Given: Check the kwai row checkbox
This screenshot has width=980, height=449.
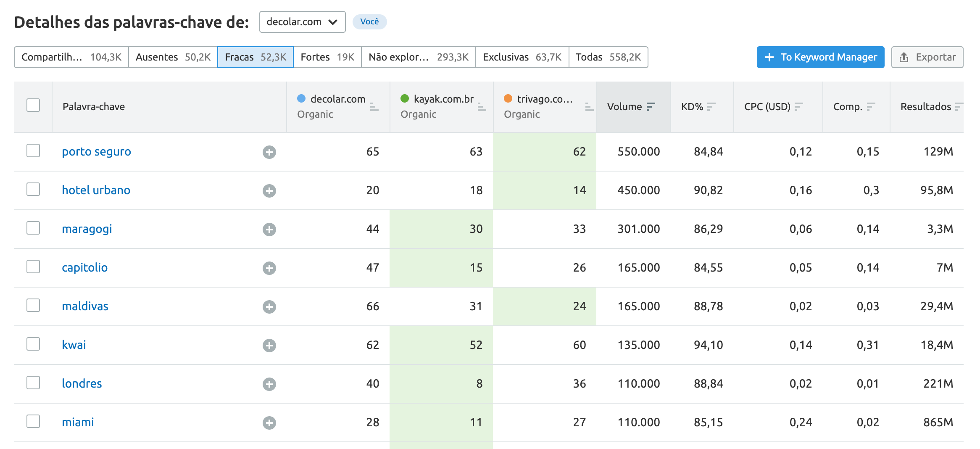Looking at the screenshot, I should 33,344.
